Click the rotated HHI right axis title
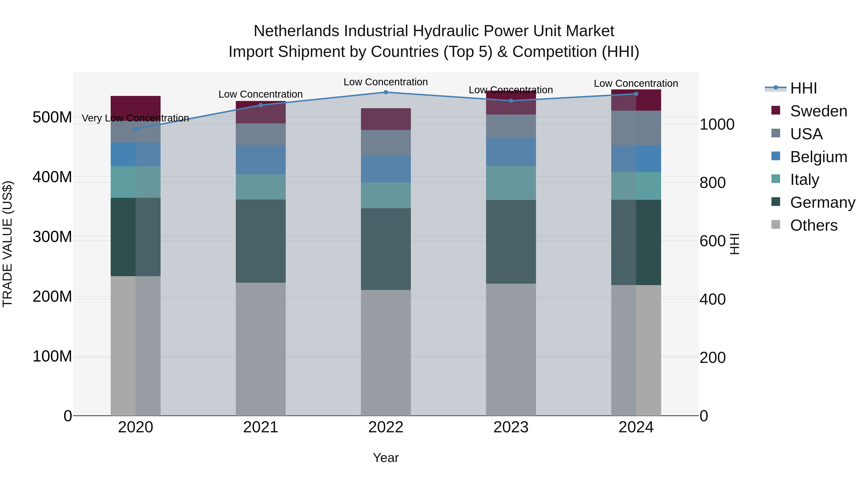Viewport: 868px width, 488px height. tap(734, 244)
